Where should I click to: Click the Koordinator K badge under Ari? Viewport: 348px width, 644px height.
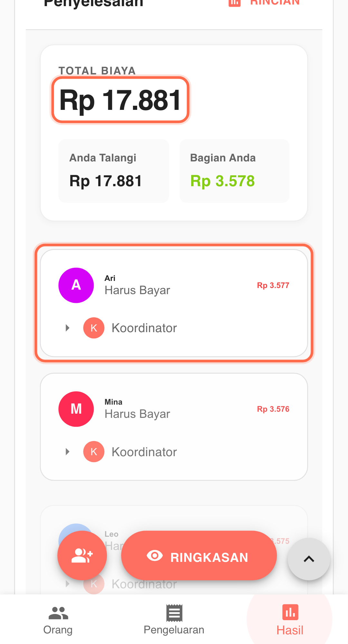(x=94, y=328)
